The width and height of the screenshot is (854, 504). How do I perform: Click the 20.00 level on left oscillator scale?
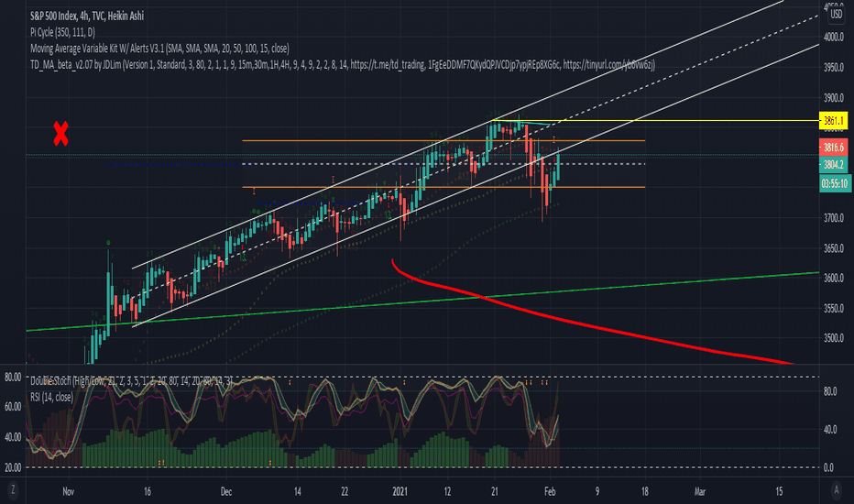tap(13, 467)
